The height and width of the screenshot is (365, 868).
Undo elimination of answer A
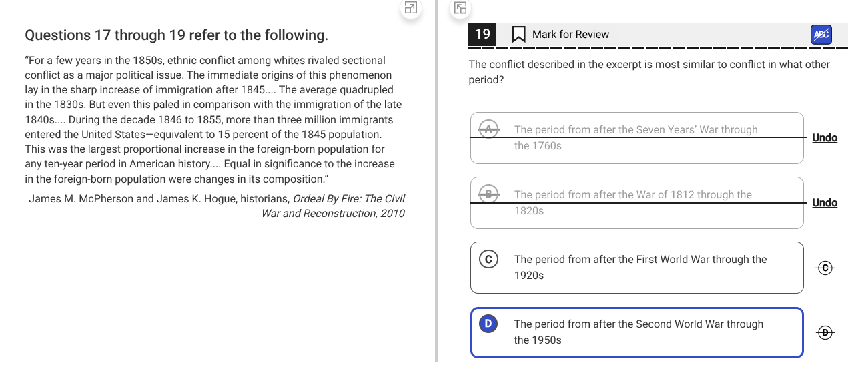click(x=825, y=138)
